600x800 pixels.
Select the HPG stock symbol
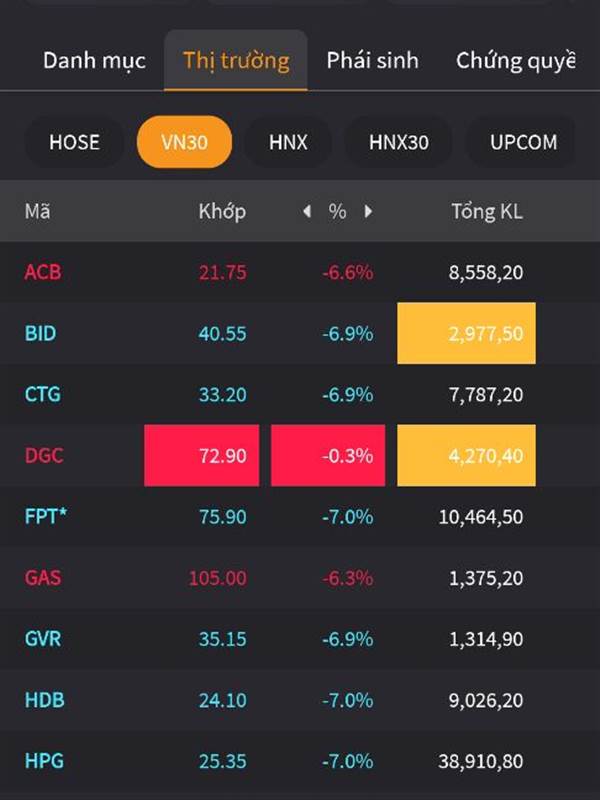tap(44, 762)
